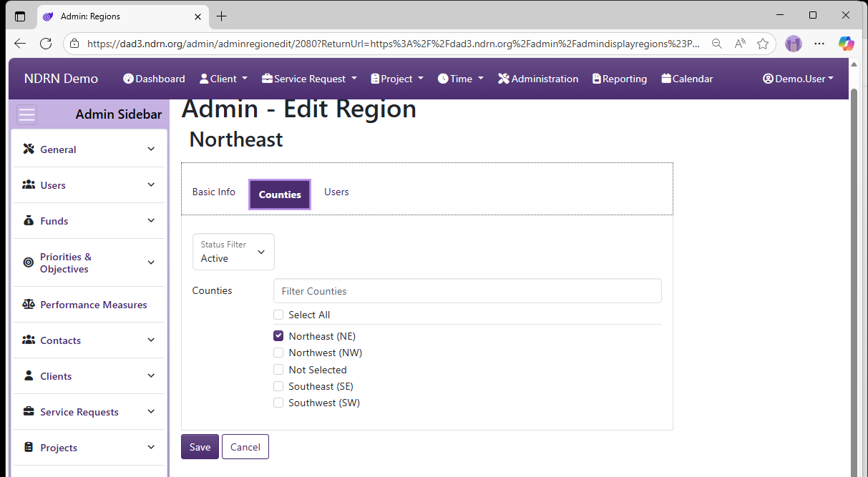Click inside the Filter Counties field
Viewport: 868px width, 477px height.
pos(467,291)
